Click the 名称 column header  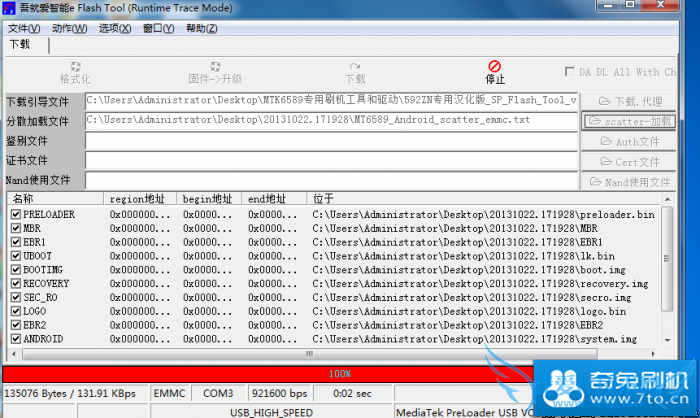[55, 199]
